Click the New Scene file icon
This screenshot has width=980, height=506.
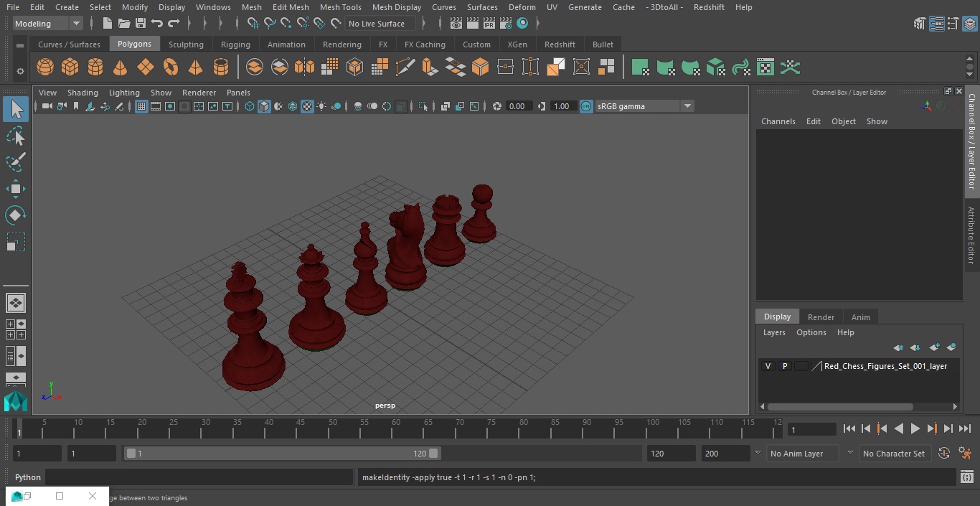coord(107,24)
